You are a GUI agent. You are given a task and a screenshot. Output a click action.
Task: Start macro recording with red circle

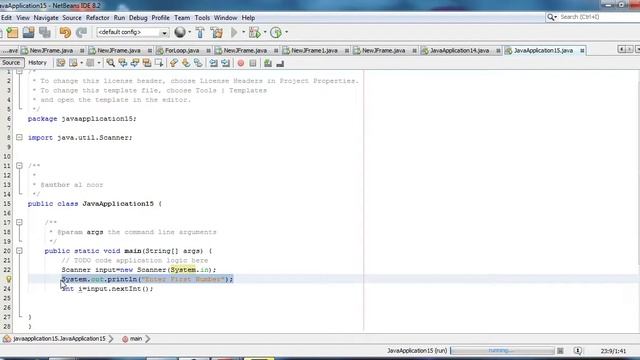[241, 63]
